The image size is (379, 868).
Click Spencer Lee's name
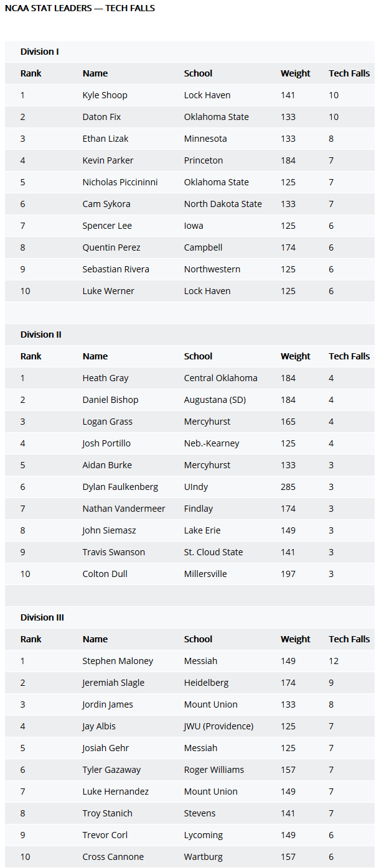tap(107, 226)
